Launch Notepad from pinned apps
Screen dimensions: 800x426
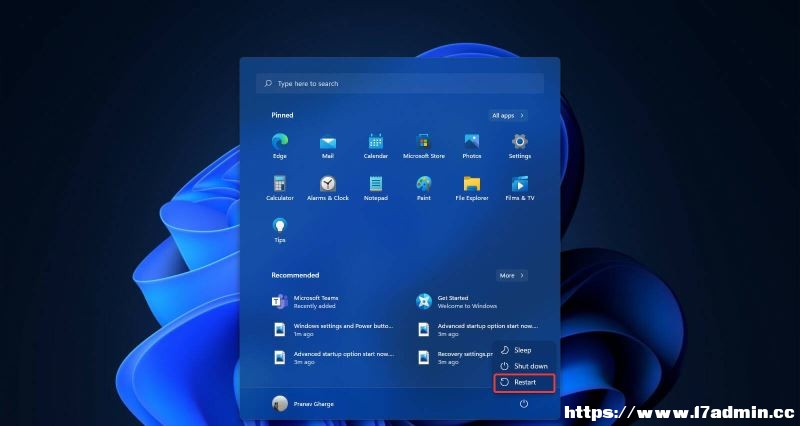376,188
